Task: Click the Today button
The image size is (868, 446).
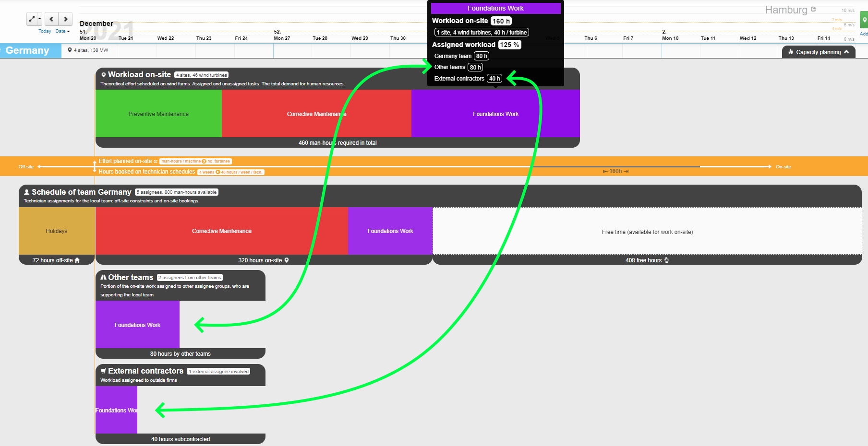Action: click(44, 31)
